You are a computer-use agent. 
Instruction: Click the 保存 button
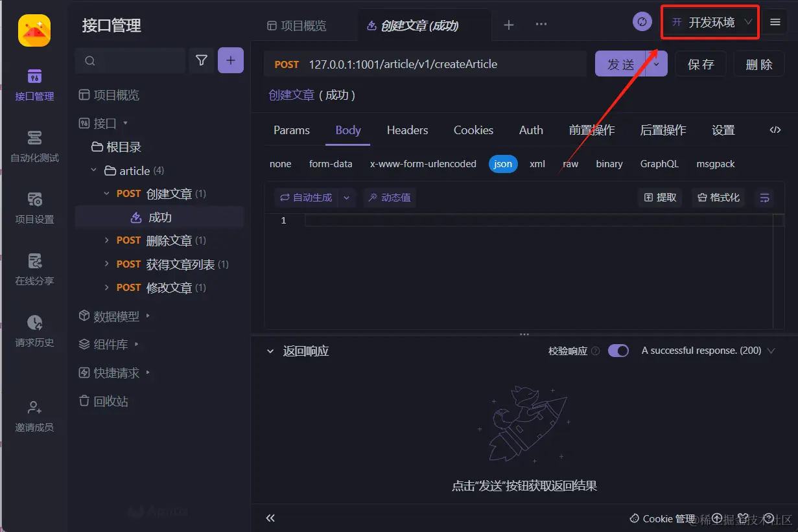tap(701, 64)
